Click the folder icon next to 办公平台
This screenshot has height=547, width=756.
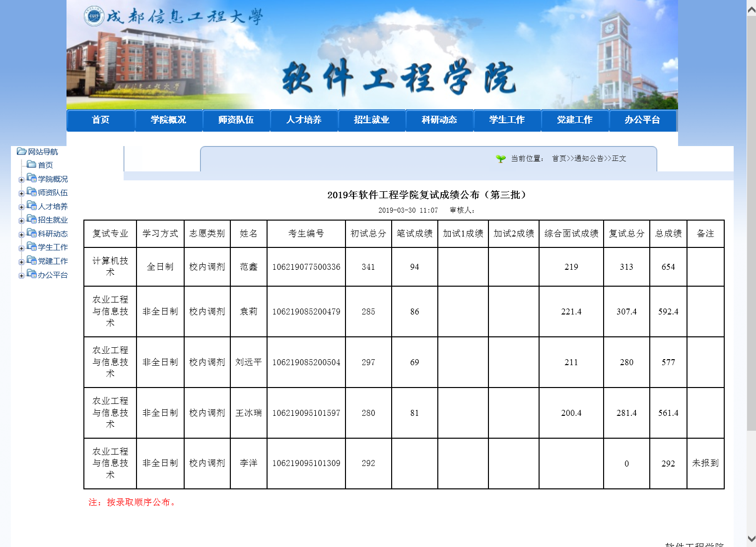32,274
